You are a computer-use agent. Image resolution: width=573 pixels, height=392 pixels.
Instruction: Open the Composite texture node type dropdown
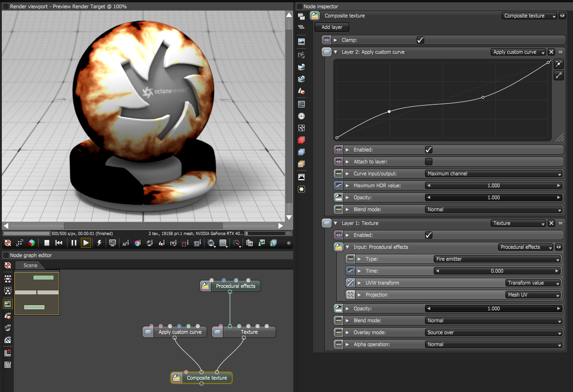pyautogui.click(x=529, y=16)
